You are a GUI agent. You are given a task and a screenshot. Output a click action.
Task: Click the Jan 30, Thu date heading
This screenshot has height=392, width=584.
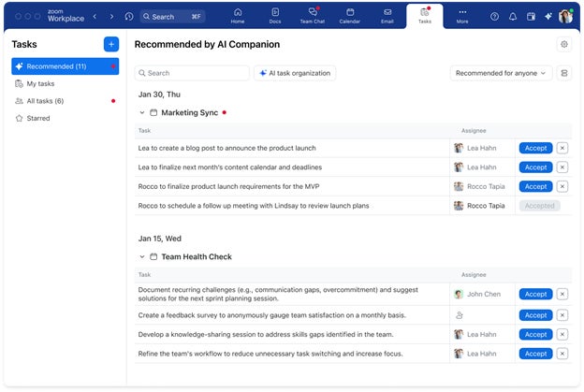coord(159,94)
